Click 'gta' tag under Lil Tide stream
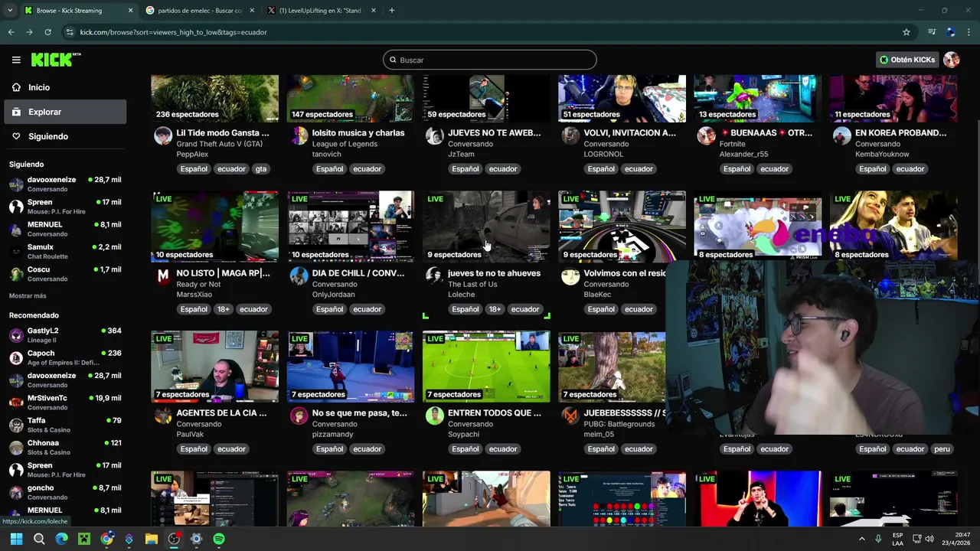This screenshot has height=551, width=980. pos(261,169)
